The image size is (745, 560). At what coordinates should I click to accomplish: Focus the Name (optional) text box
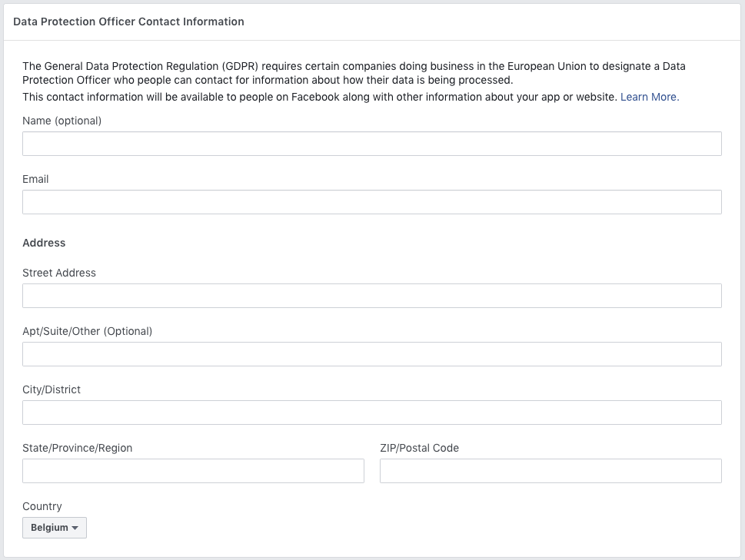coord(372,144)
